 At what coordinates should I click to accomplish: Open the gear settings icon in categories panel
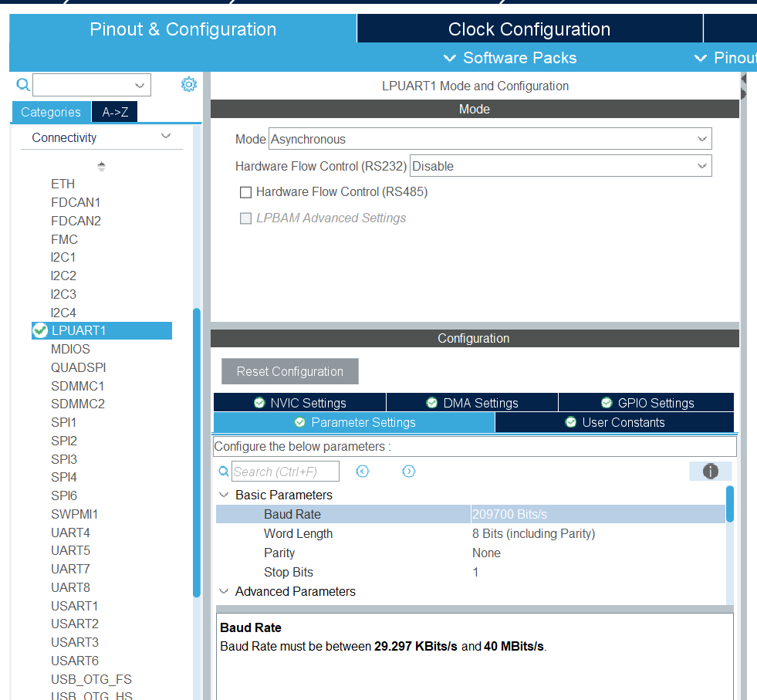pyautogui.click(x=189, y=84)
